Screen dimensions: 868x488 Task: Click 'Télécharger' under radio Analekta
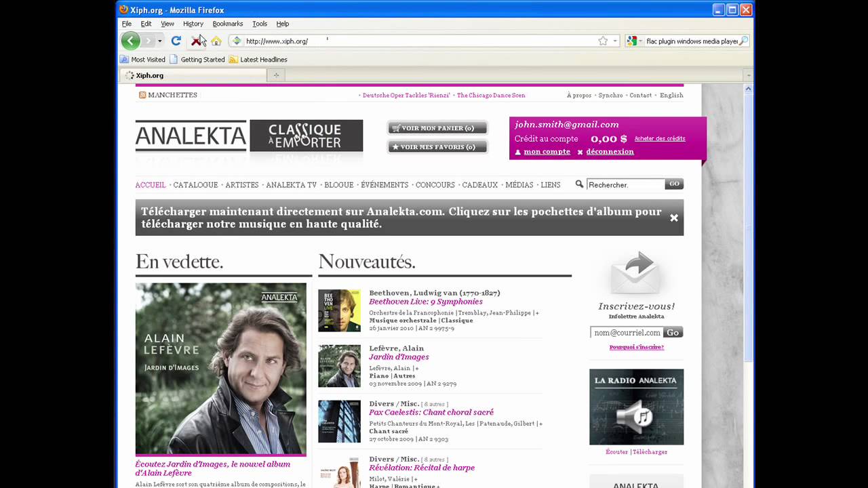click(650, 452)
